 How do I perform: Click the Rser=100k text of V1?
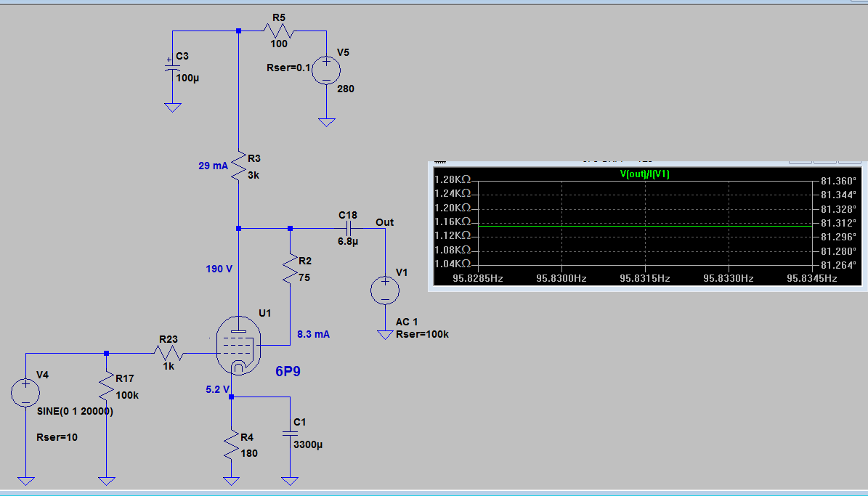point(422,334)
